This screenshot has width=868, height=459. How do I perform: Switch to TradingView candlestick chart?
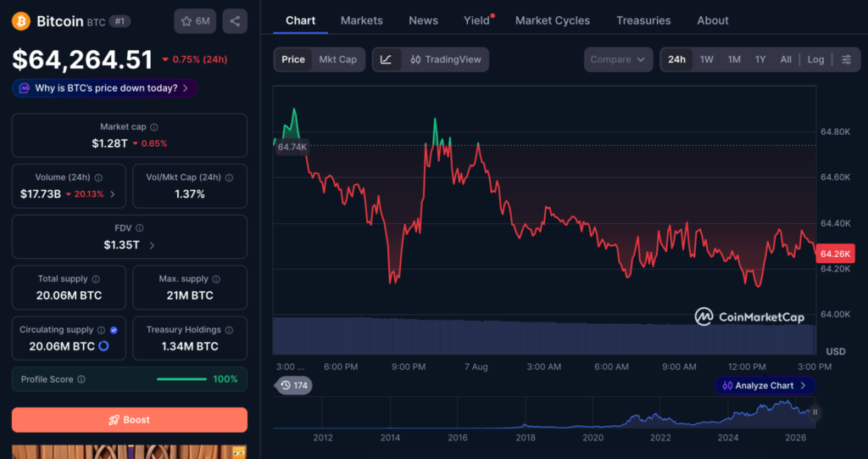point(446,59)
